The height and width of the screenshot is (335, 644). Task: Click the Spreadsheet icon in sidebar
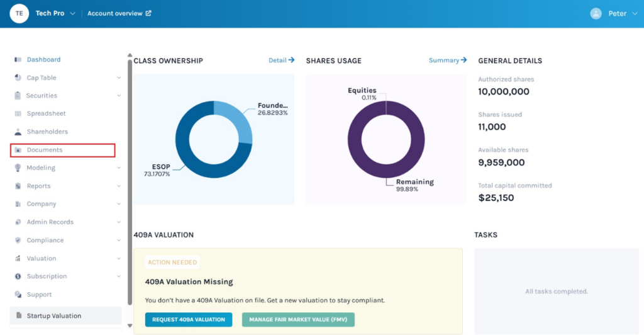pos(18,114)
